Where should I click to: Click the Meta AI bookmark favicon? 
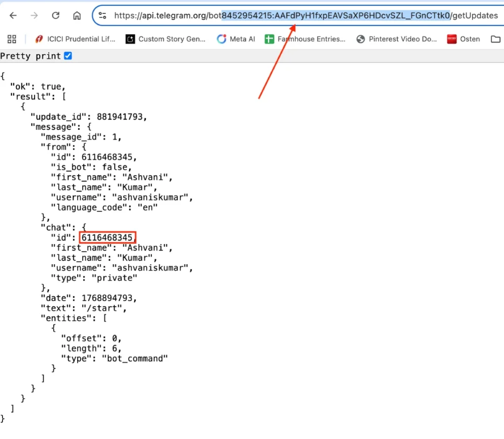pos(221,39)
